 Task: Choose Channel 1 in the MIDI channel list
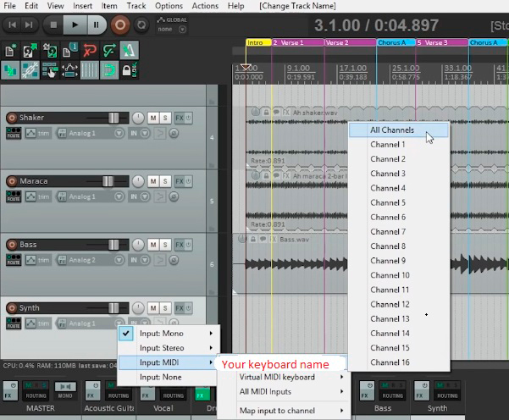pos(399,145)
